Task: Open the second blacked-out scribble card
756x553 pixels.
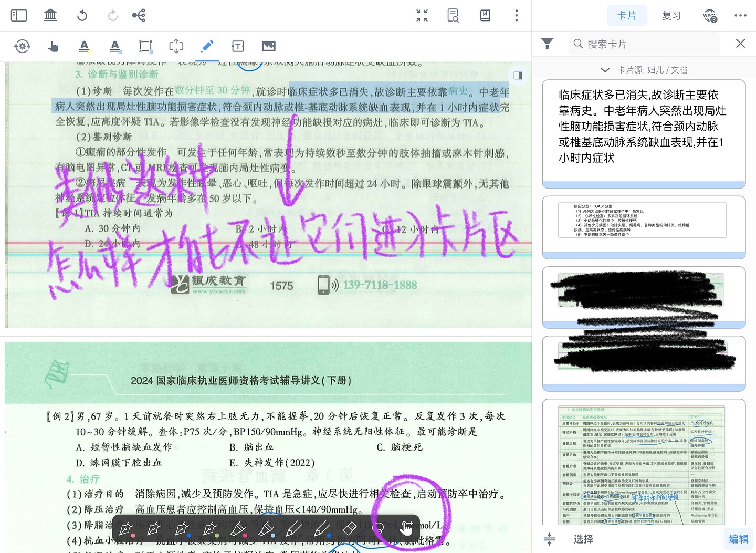Action: (x=644, y=363)
